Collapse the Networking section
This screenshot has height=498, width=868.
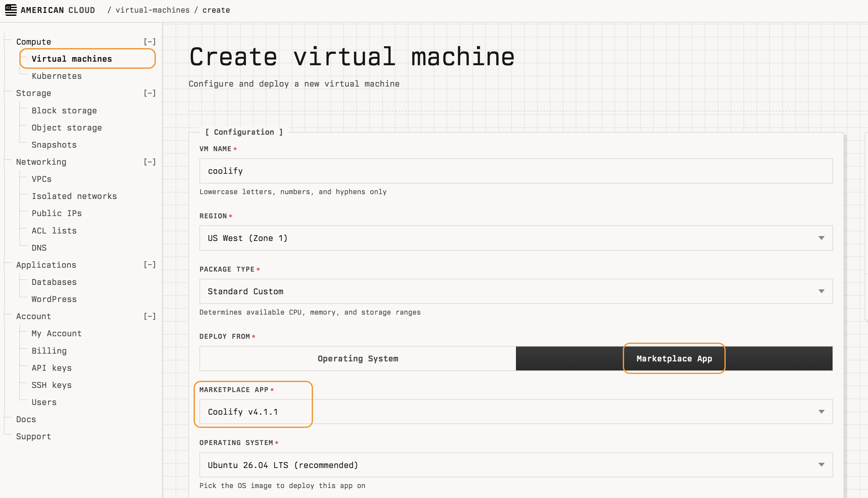[150, 162]
